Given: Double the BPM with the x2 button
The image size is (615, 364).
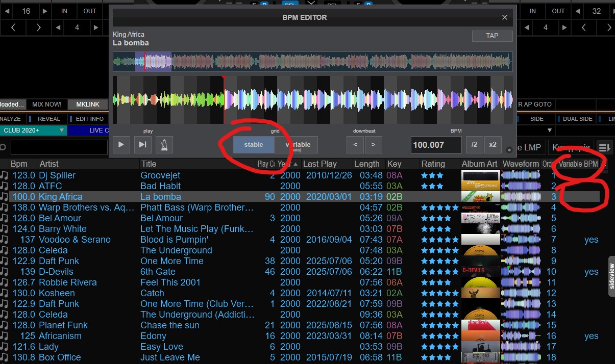Looking at the screenshot, I should (493, 145).
